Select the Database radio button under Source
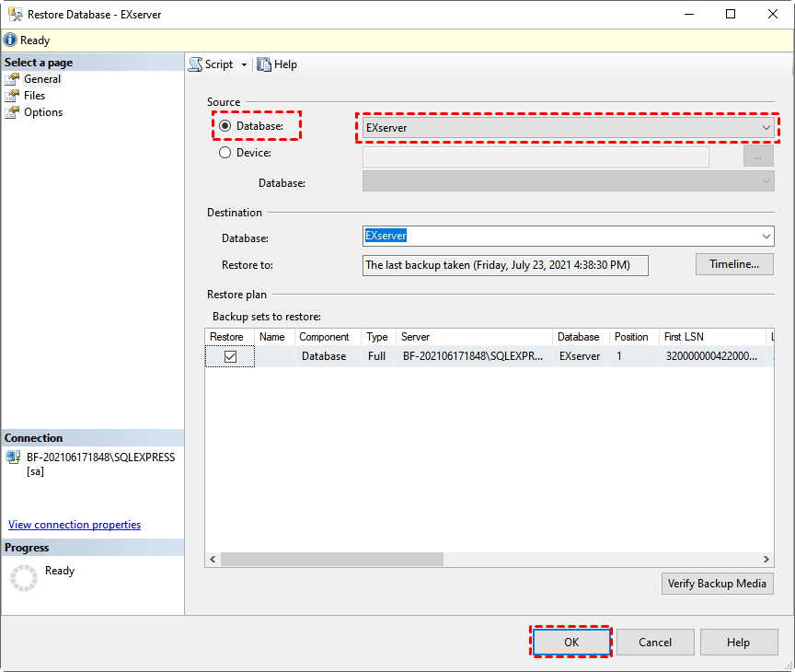Image resolution: width=795 pixels, height=672 pixels. (225, 125)
